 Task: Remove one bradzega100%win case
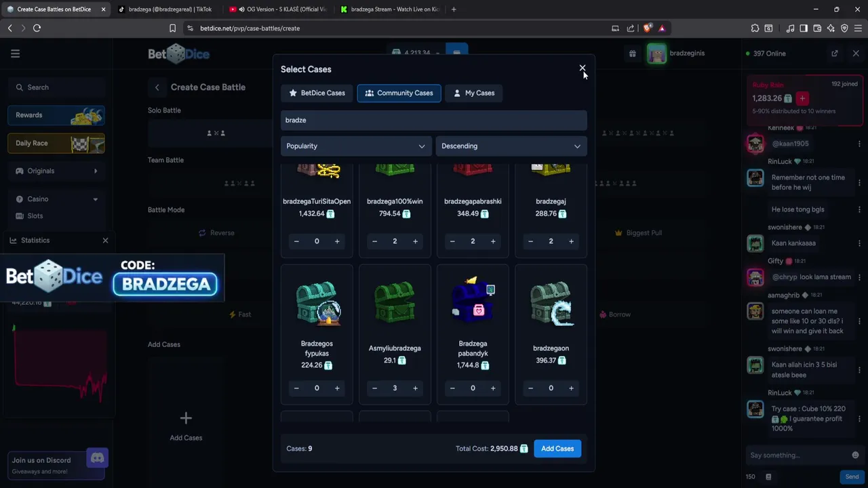[374, 241]
